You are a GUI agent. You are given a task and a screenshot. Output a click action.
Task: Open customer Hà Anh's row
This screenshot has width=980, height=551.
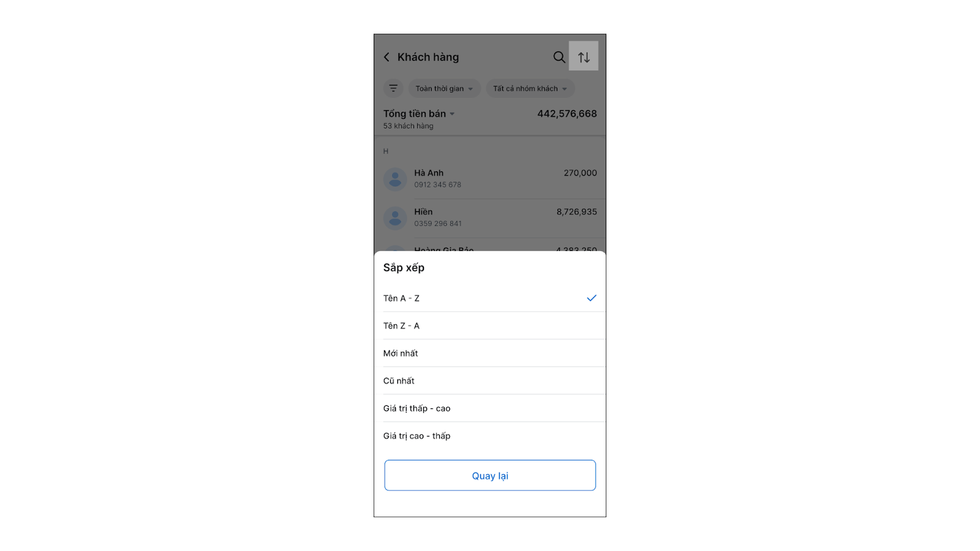tap(490, 179)
